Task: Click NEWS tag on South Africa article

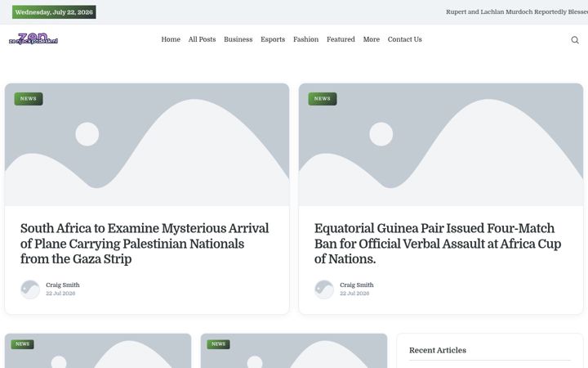Action: click(x=29, y=99)
